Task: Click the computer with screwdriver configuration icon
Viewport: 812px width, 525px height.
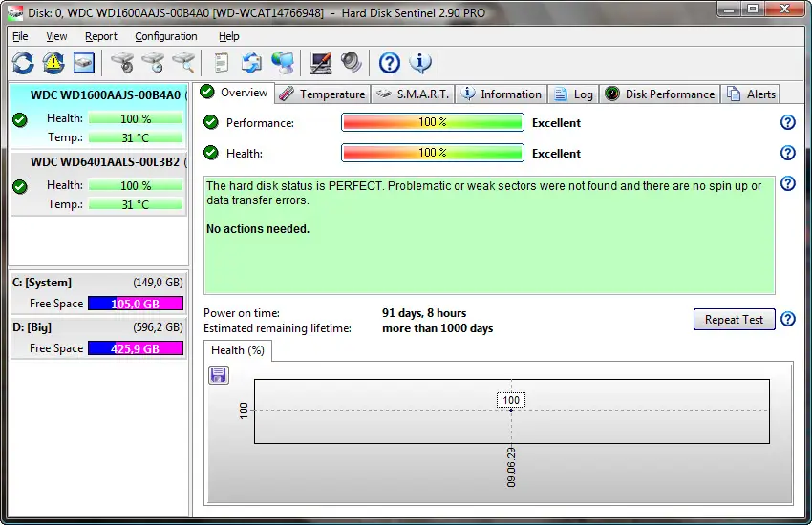Action: [321, 63]
